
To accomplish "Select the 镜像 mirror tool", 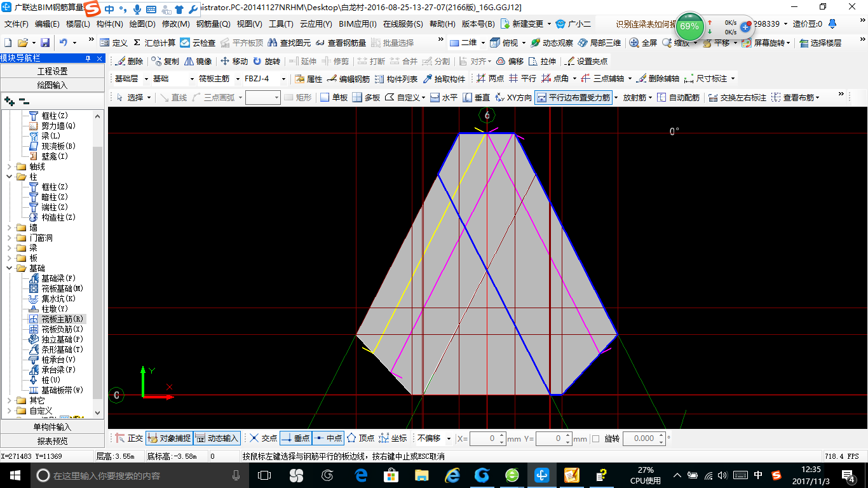I will [x=198, y=62].
